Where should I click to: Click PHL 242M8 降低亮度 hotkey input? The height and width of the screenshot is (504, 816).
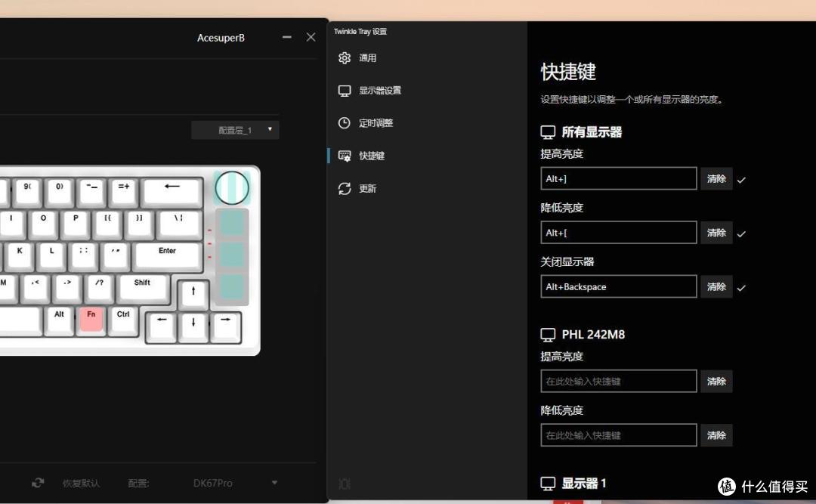pyautogui.click(x=618, y=435)
